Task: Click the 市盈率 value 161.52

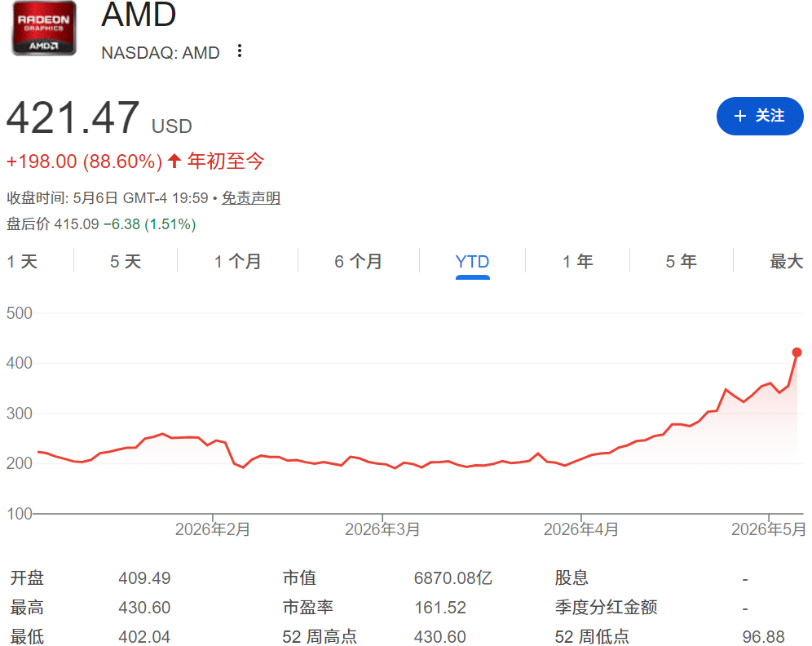Action: click(x=440, y=608)
